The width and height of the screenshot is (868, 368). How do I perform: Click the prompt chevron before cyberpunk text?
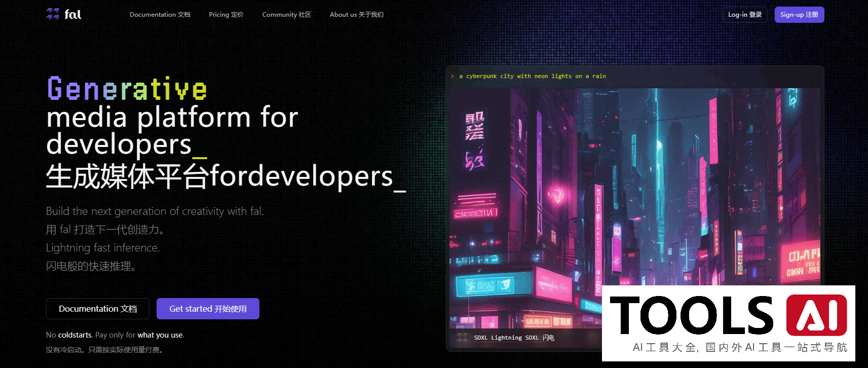[x=452, y=76]
